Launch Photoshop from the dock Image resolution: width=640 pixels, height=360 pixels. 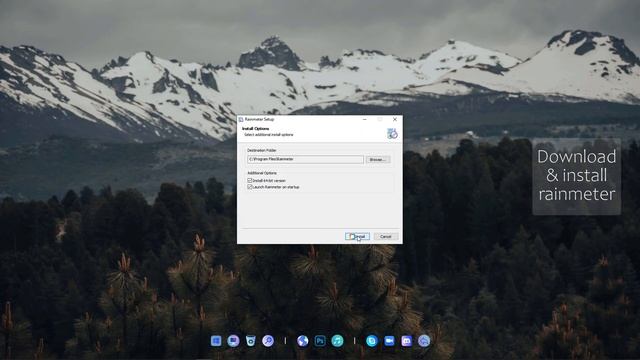320,341
